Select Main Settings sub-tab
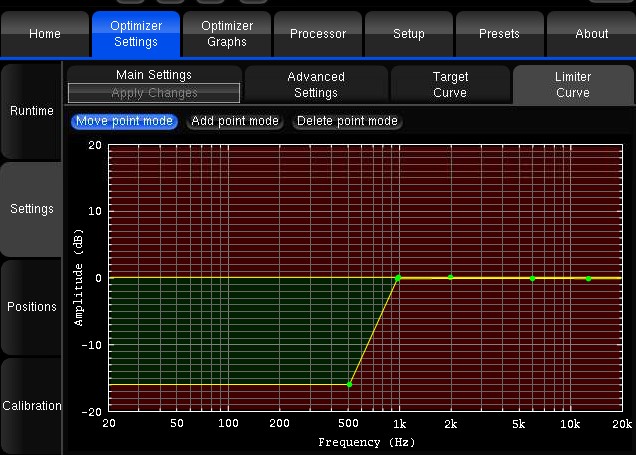 (154, 75)
